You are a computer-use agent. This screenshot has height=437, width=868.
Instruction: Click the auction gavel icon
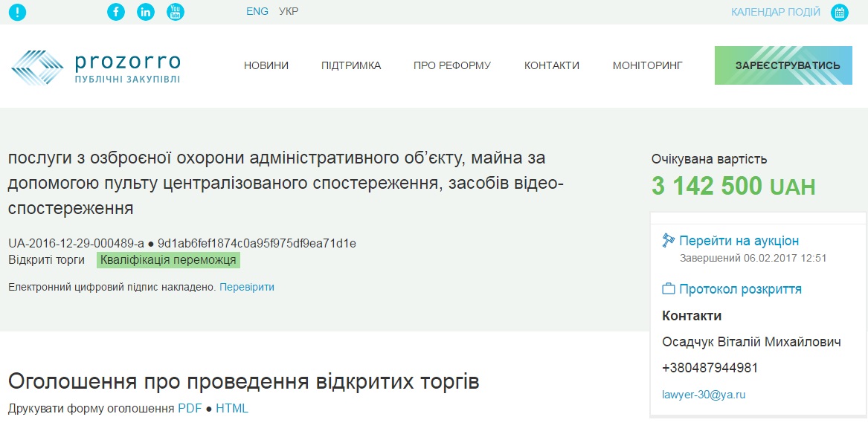pyautogui.click(x=668, y=241)
